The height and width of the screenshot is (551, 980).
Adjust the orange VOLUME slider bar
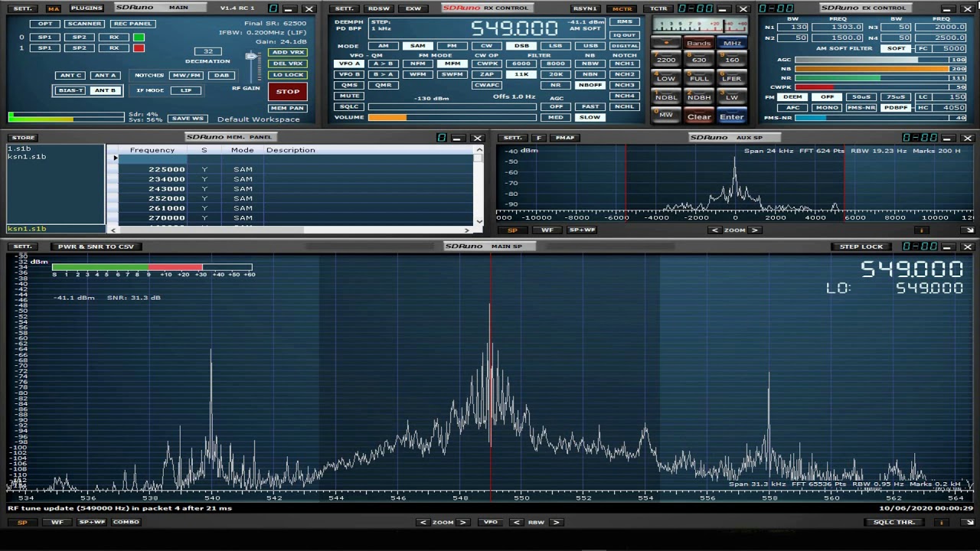coord(452,117)
